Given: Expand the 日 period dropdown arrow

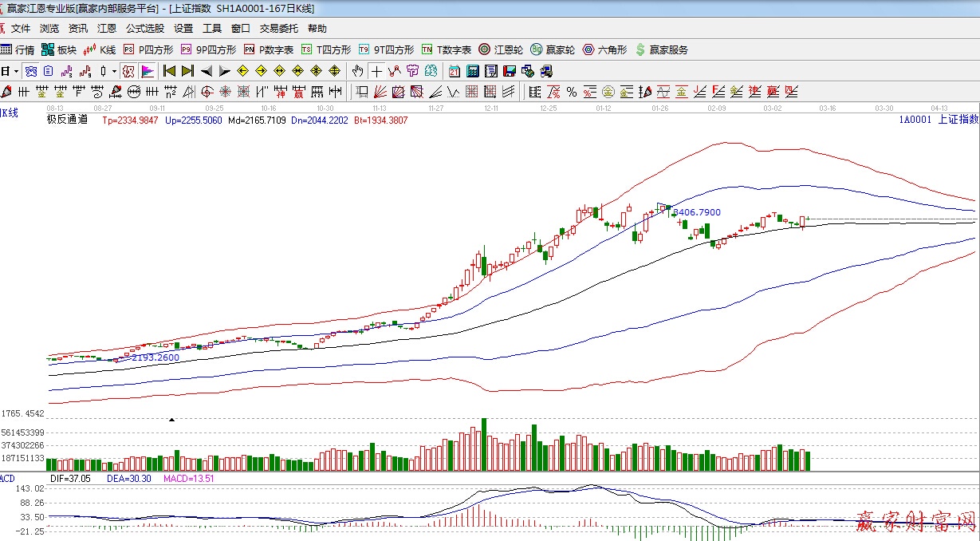Looking at the screenshot, I should coord(15,71).
